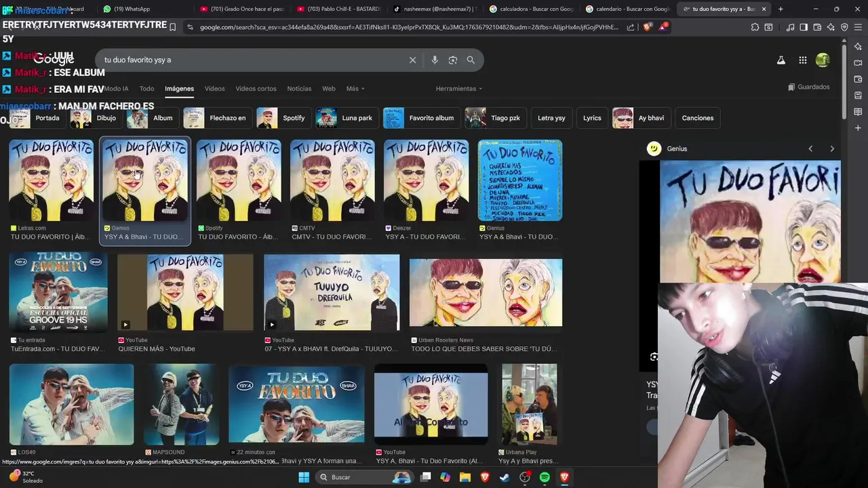Open the Letras.com album cover thumbnail
The width and height of the screenshot is (868, 488).
(51, 180)
